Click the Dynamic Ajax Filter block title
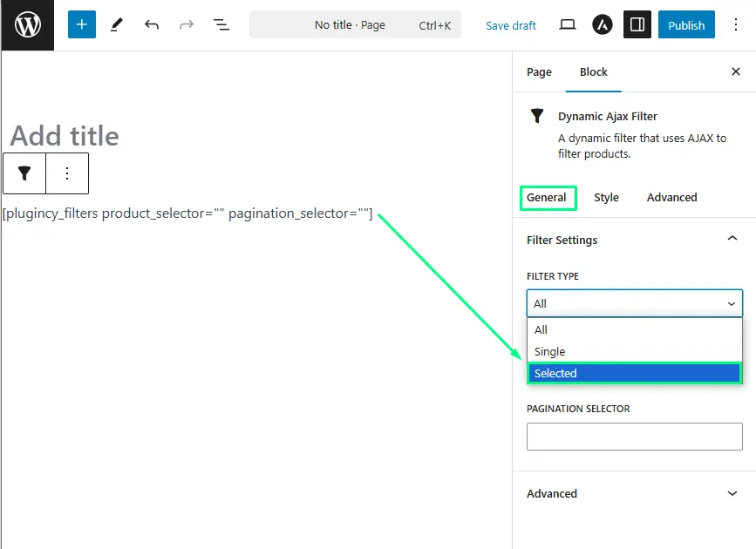Screen dimensions: 756x549 (x=608, y=116)
